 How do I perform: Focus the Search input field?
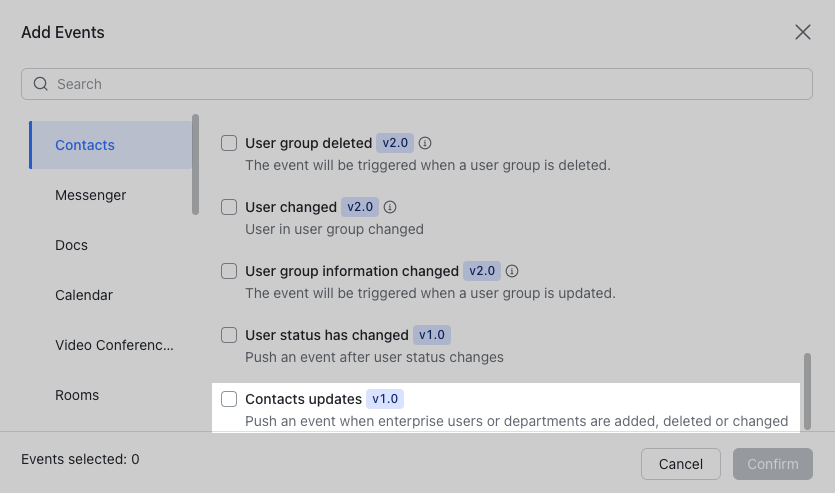click(417, 84)
